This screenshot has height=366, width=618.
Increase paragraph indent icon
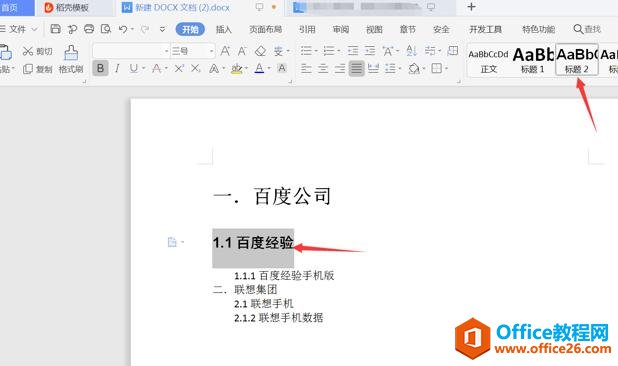(x=370, y=51)
